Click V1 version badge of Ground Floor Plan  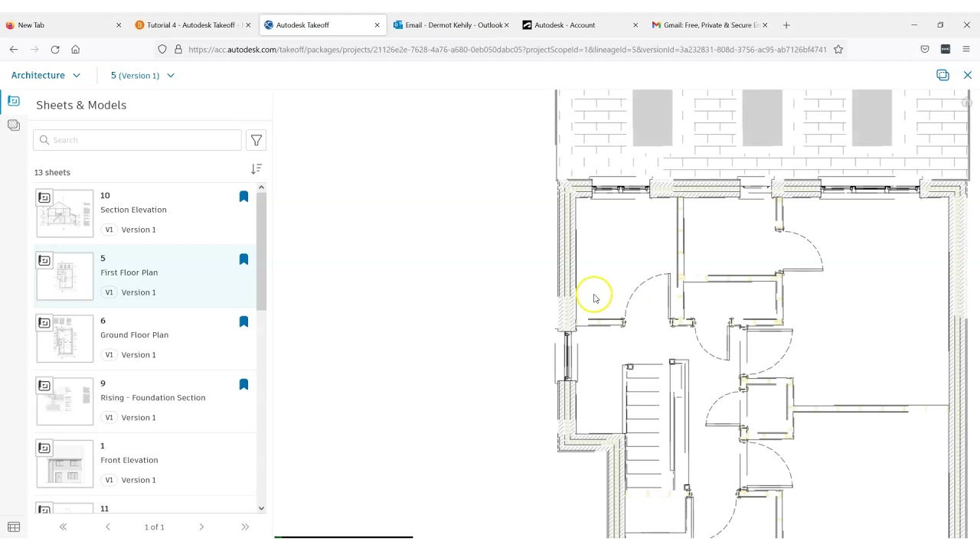(109, 355)
